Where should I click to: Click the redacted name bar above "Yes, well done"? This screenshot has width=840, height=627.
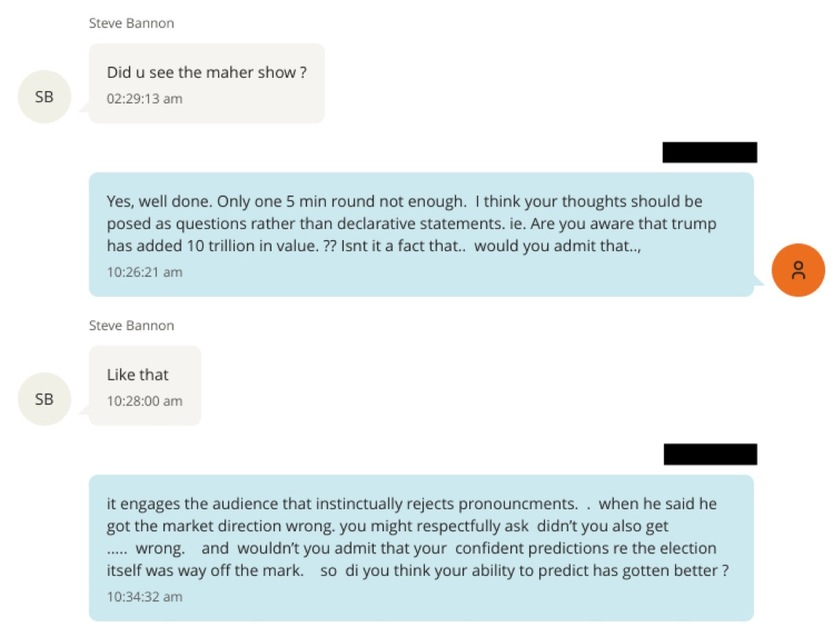[x=709, y=153]
